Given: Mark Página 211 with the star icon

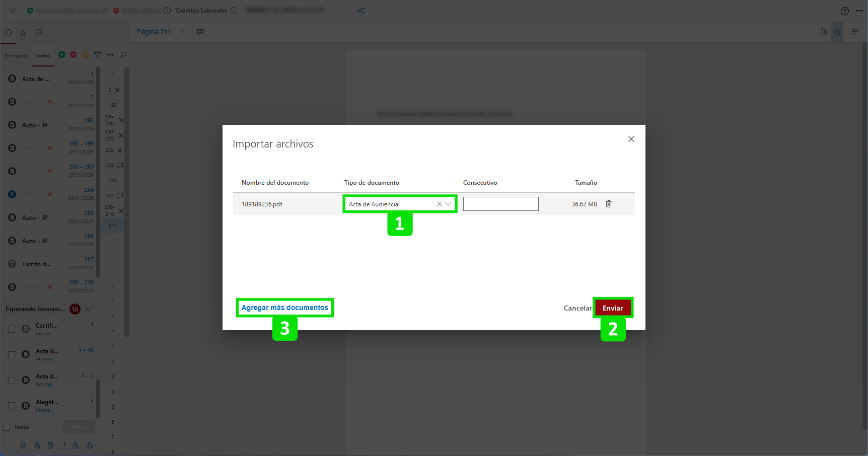Looking at the screenshot, I should click(183, 32).
